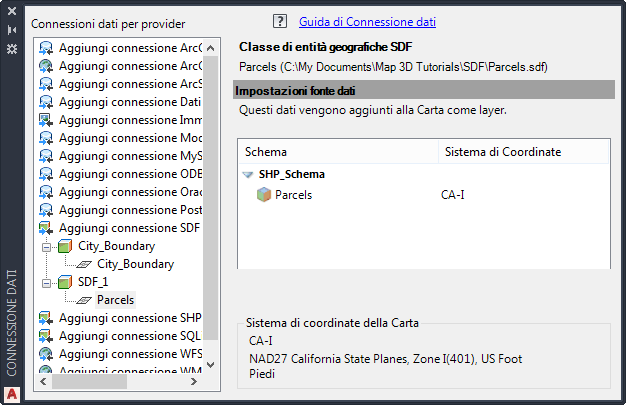Viewport: 626px width, 405px height.
Task: Collapse the SDF_1 tree node
Action: [45, 282]
